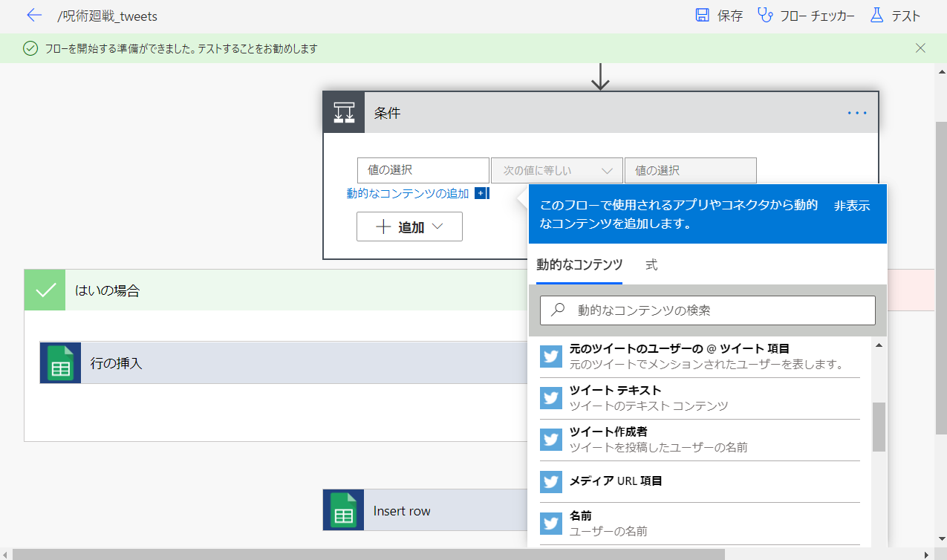Select ツイート テキスト dynamic content
This screenshot has height=560, width=947.
(700, 398)
